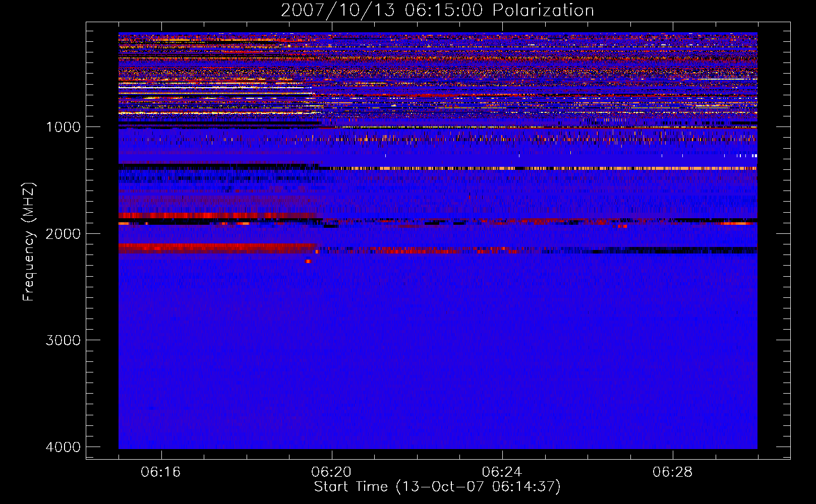
Task: Click the 06:28 time tick label
Action: pos(672,472)
